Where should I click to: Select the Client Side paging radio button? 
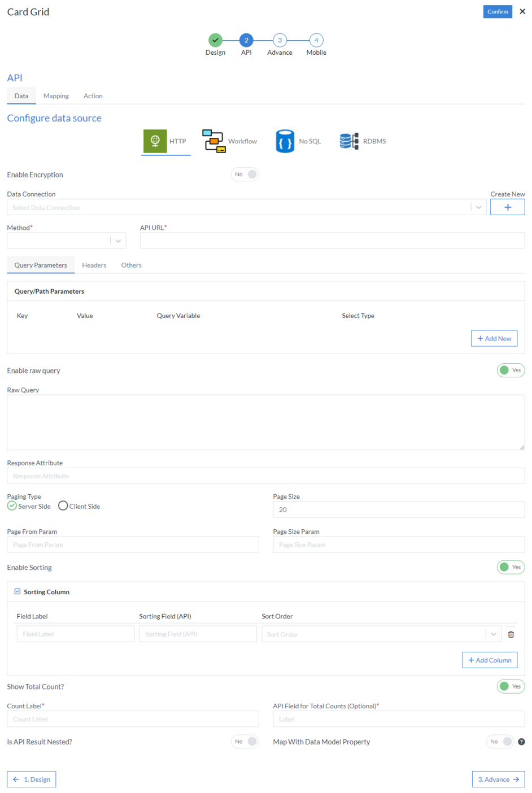point(62,506)
